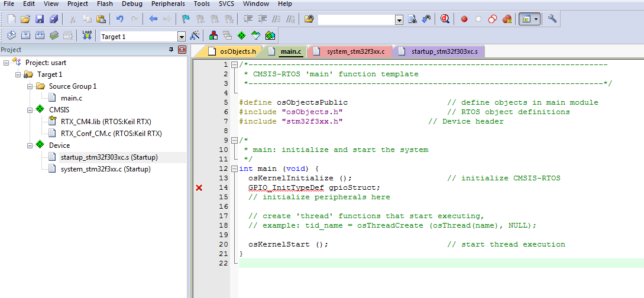Collapse the Project: usart tree node

pyautogui.click(x=6, y=63)
